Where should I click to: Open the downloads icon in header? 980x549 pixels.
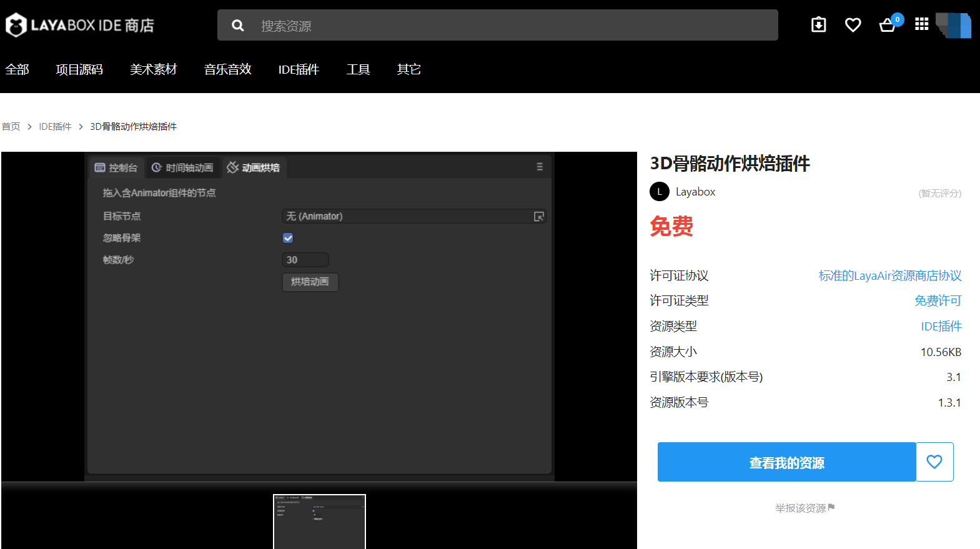pos(818,25)
